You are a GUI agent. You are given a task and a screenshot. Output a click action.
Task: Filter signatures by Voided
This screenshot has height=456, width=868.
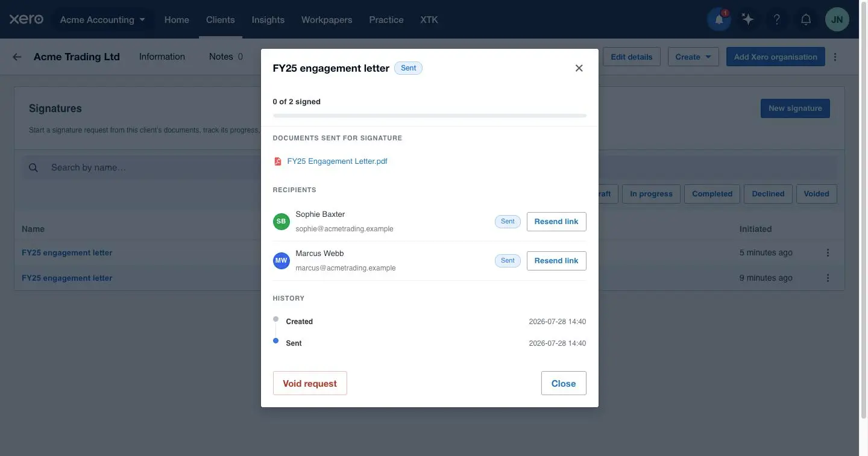tap(817, 194)
